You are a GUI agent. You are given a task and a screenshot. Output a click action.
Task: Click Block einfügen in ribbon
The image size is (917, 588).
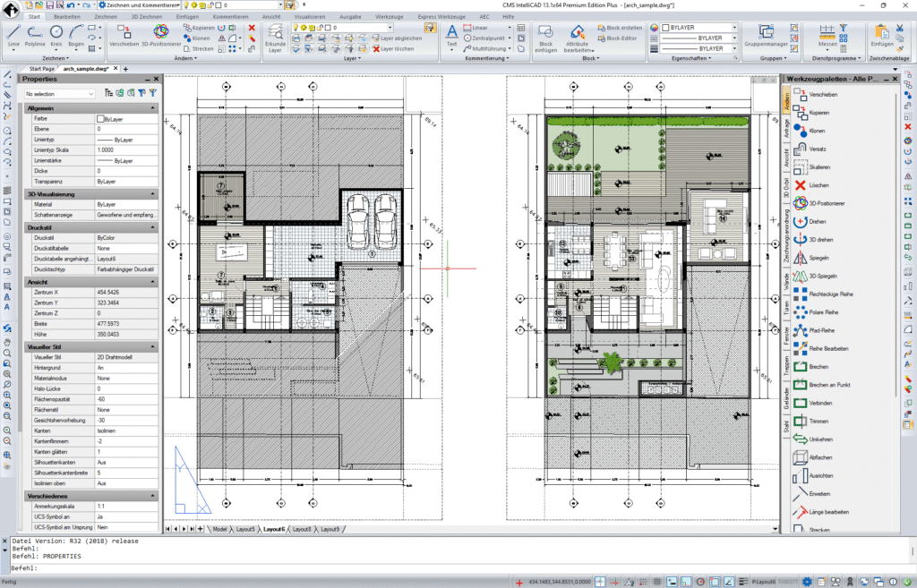545,36
